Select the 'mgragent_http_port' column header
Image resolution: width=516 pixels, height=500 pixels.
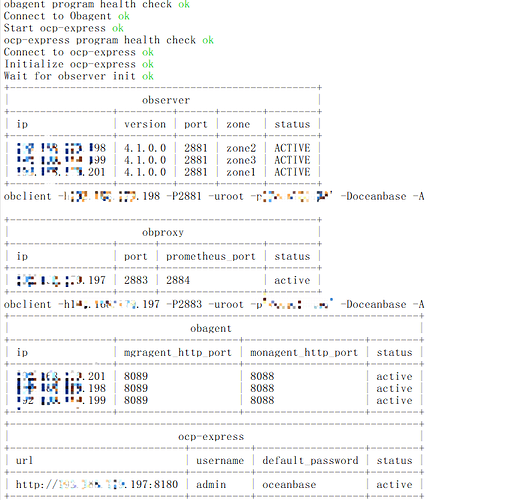tap(178, 352)
